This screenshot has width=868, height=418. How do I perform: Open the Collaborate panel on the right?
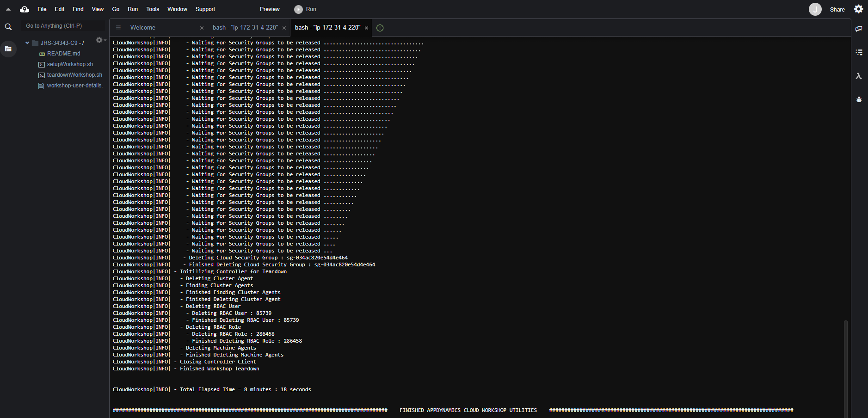[859, 29]
